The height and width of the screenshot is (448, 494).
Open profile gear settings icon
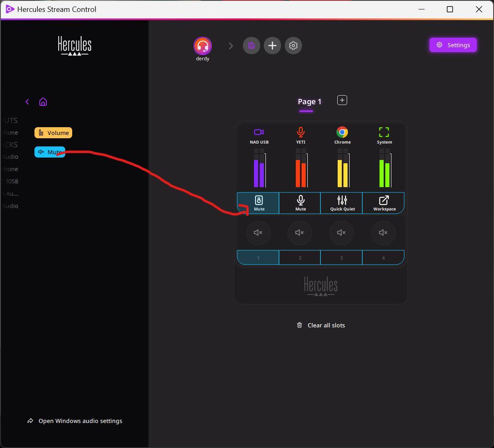293,46
